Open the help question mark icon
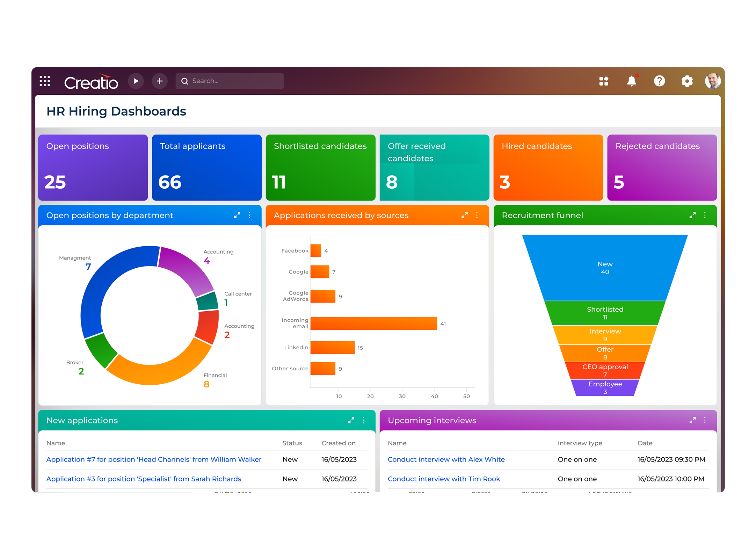The width and height of the screenshot is (756, 559). [x=659, y=81]
